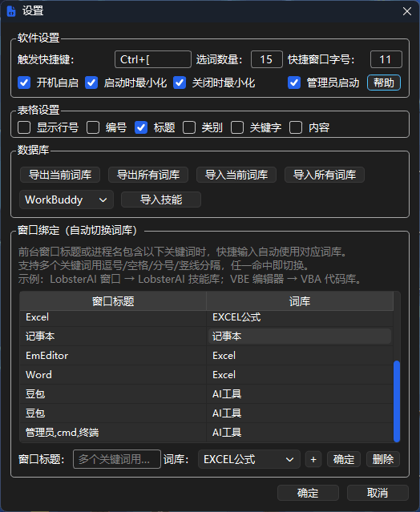This screenshot has height=512, width=420.
Task: Uncheck the 标题 column checkbox
Action: point(141,127)
